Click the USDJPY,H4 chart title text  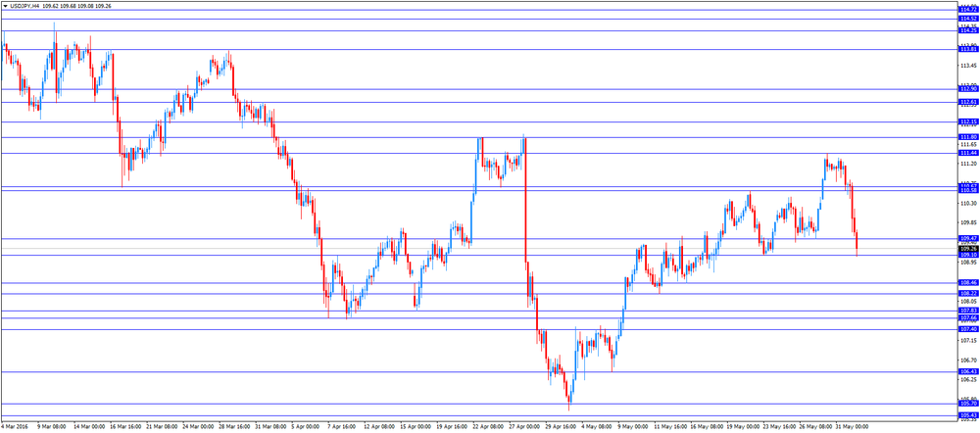tap(25, 5)
